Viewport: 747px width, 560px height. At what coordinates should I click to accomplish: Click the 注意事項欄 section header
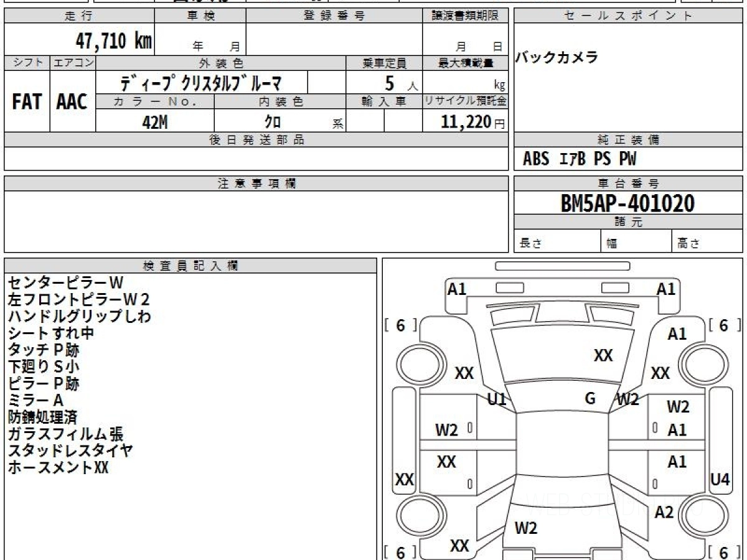[256, 184]
